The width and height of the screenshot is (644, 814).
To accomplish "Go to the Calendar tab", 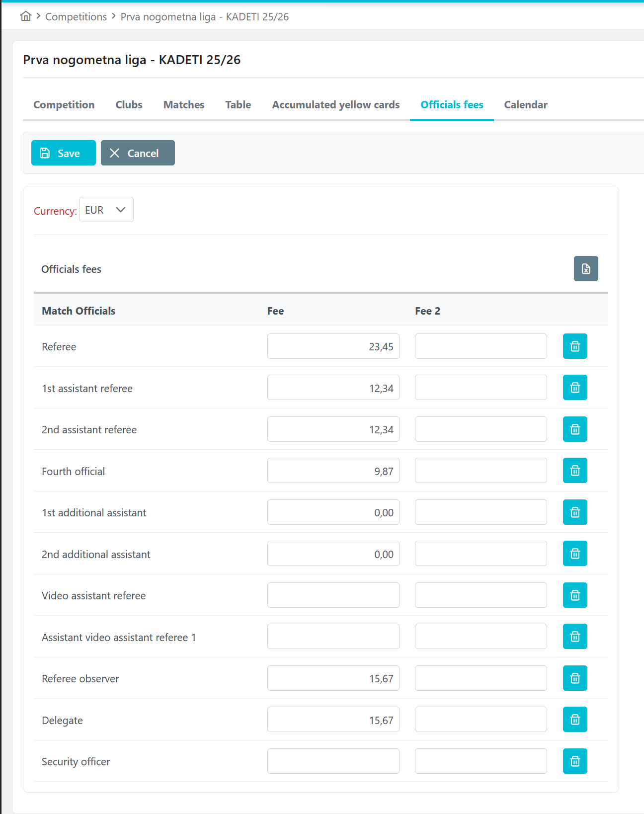I will 526,105.
